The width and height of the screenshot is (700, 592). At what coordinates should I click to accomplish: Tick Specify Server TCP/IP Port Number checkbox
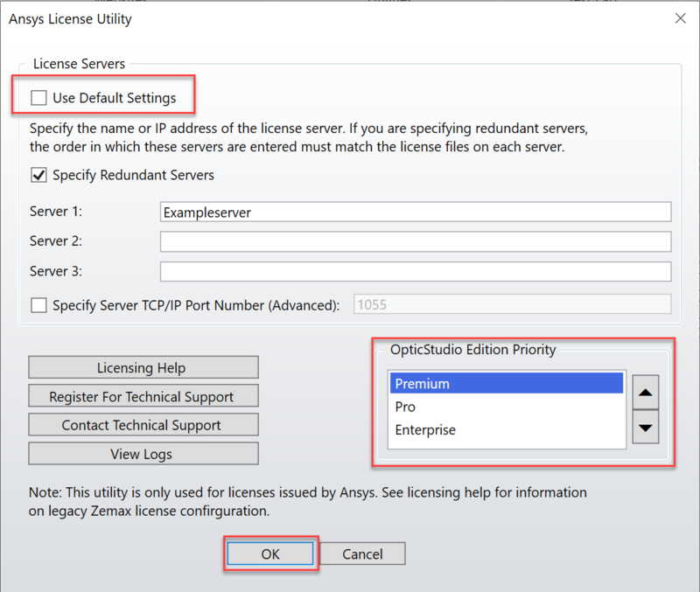(x=38, y=305)
